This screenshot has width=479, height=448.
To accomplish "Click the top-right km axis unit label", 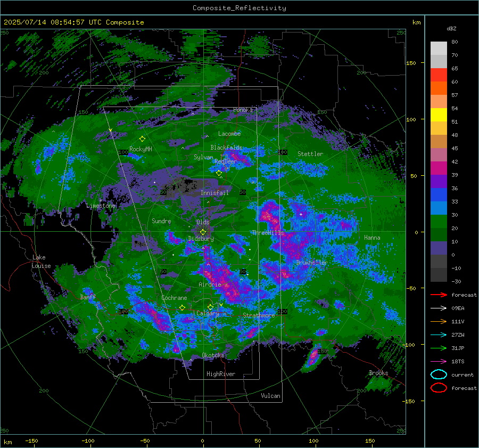I will pyautogui.click(x=416, y=22).
